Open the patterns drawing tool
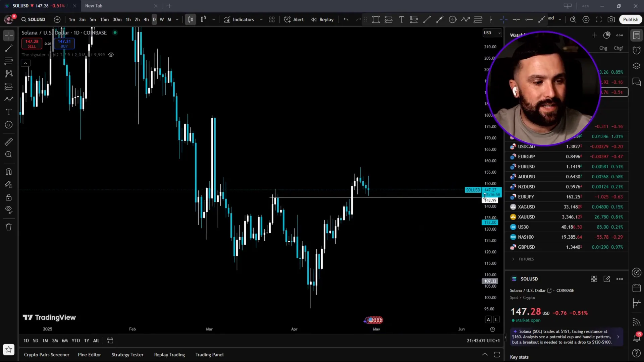Image resolution: width=644 pixels, height=362 pixels. 9,73
